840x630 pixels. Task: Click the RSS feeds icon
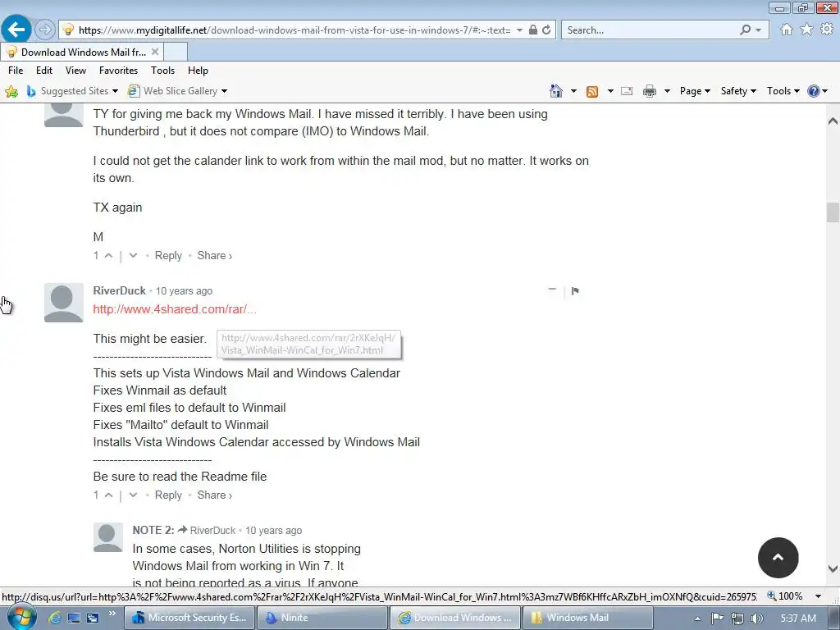(592, 91)
